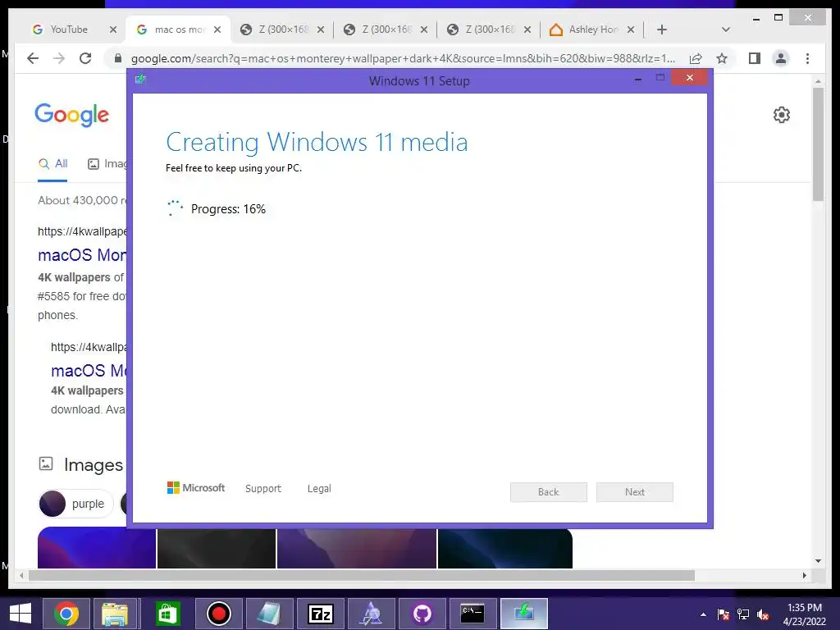Open Chrome three-dot menu
Screen dimensions: 840x630
click(807, 58)
